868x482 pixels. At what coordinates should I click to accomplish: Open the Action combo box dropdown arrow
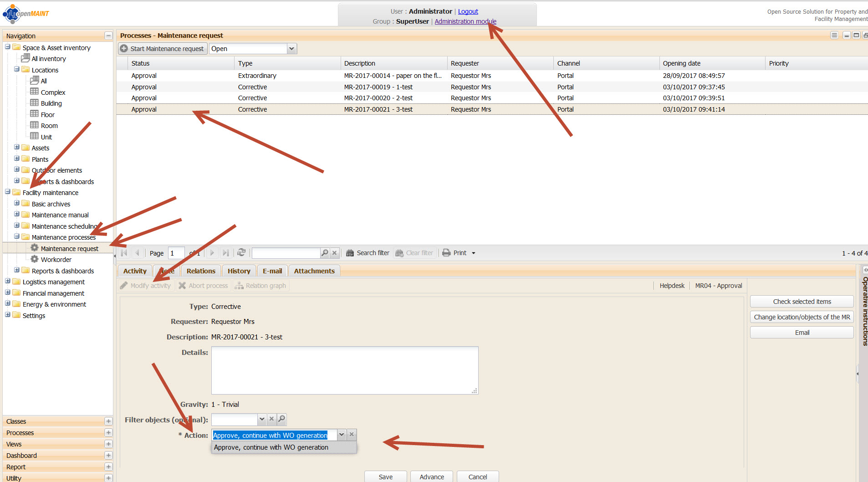tap(342, 435)
